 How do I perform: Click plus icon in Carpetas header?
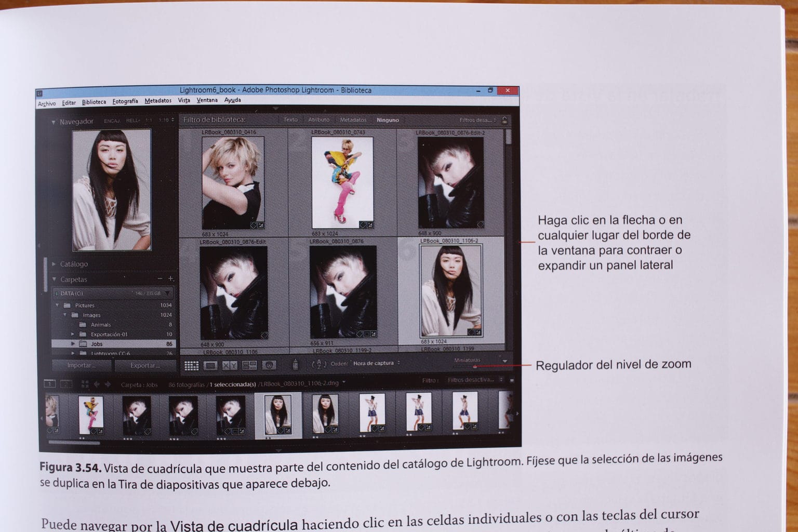[171, 279]
